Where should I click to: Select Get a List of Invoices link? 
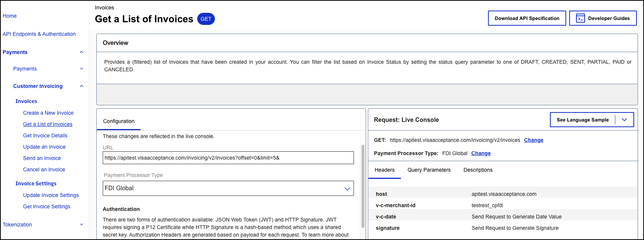click(x=48, y=124)
